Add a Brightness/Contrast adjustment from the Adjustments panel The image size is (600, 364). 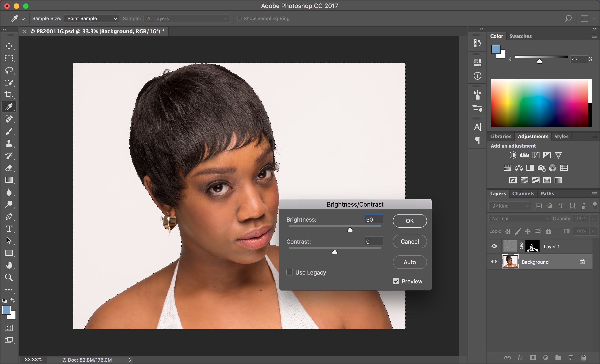point(513,155)
